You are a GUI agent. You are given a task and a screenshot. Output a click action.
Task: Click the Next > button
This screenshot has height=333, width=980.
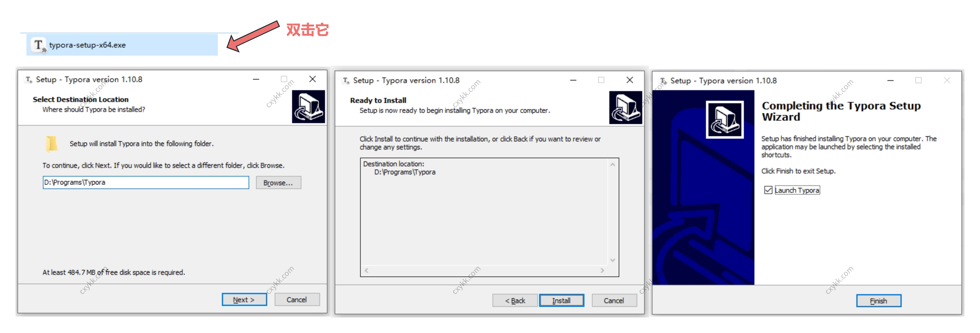pyautogui.click(x=244, y=300)
